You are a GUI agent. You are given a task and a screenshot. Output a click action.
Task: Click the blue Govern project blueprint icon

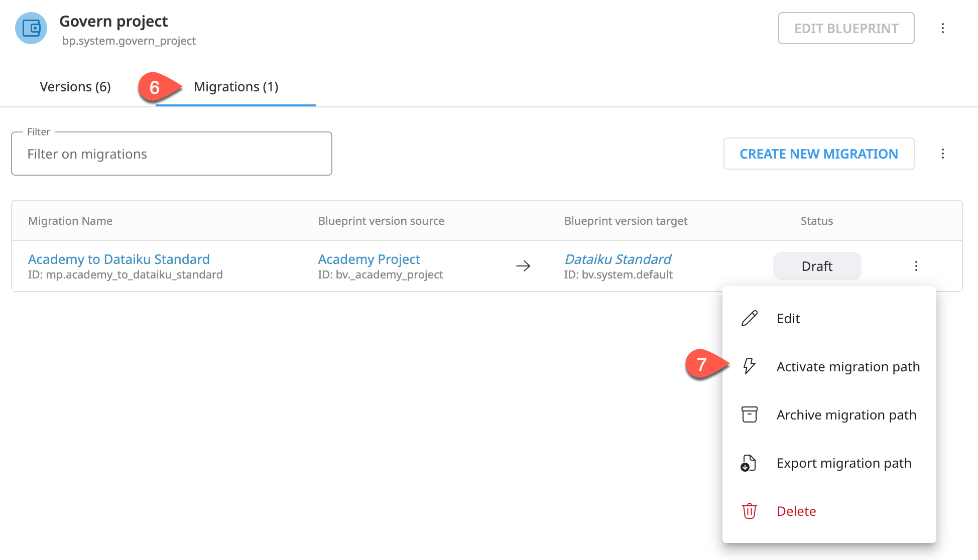pos(31,29)
